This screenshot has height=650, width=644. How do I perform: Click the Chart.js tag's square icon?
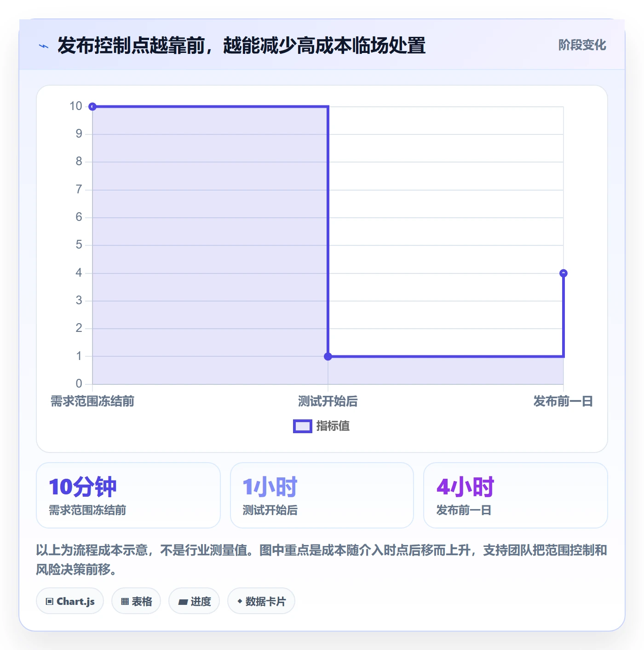50,602
